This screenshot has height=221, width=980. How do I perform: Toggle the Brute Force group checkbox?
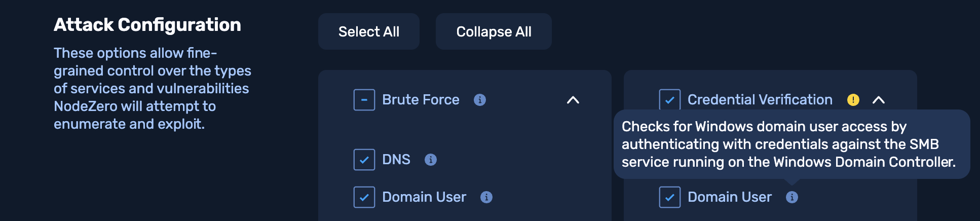(x=364, y=100)
